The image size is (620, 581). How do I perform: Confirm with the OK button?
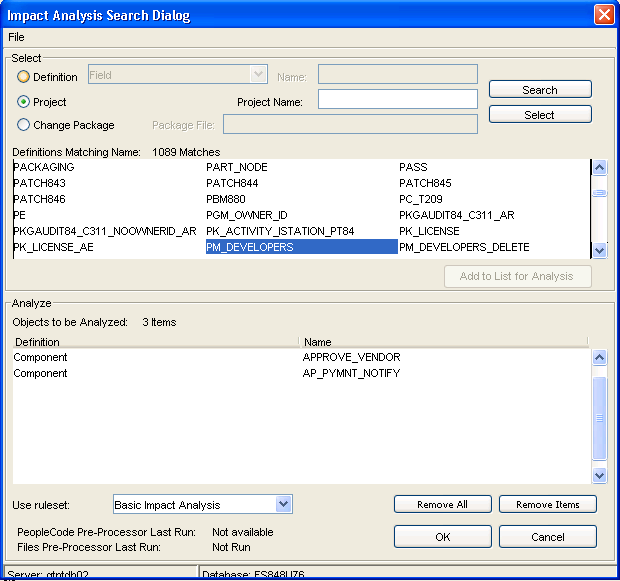click(442, 537)
